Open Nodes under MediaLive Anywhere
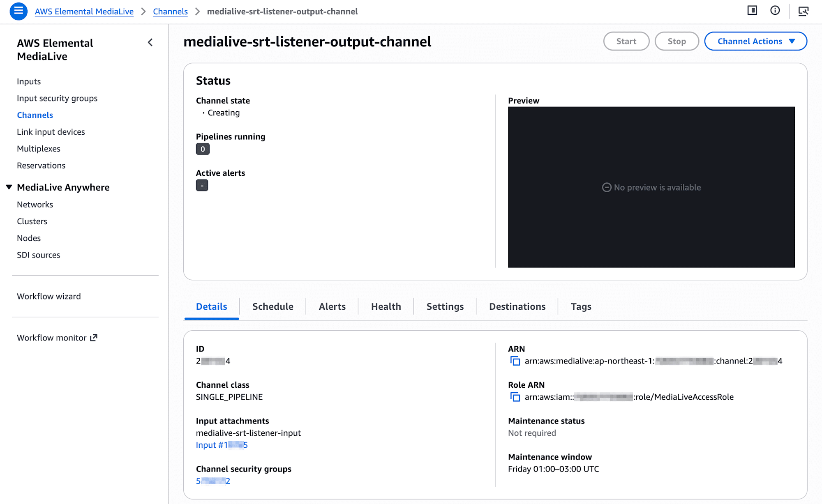The image size is (822, 504). coord(29,238)
